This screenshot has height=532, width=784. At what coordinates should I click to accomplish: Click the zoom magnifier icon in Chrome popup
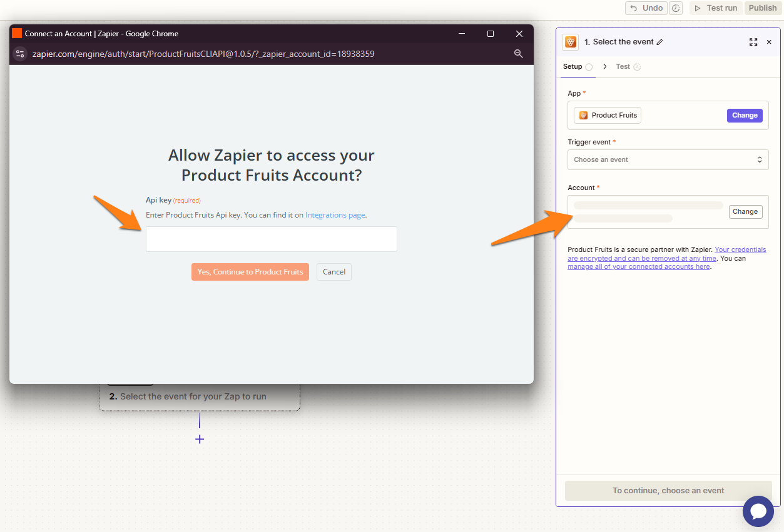(x=518, y=54)
